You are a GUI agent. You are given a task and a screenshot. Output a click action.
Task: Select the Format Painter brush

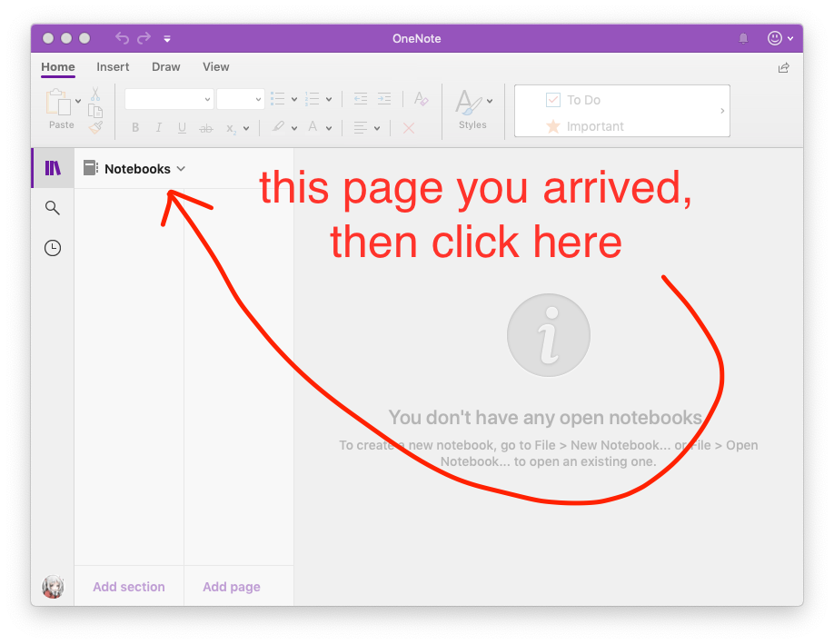(95, 127)
